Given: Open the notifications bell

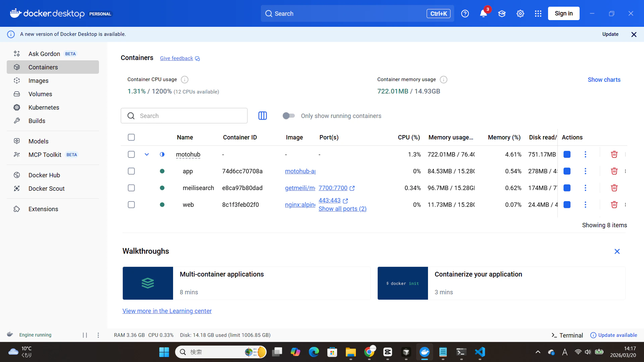Looking at the screenshot, I should tap(483, 13).
